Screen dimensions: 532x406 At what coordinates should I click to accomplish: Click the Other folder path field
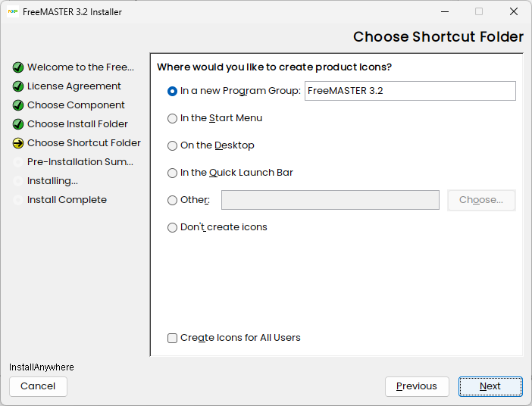330,200
